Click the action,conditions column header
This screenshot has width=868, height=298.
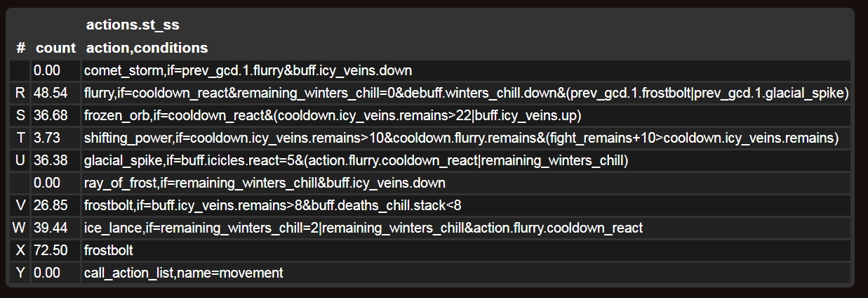147,48
